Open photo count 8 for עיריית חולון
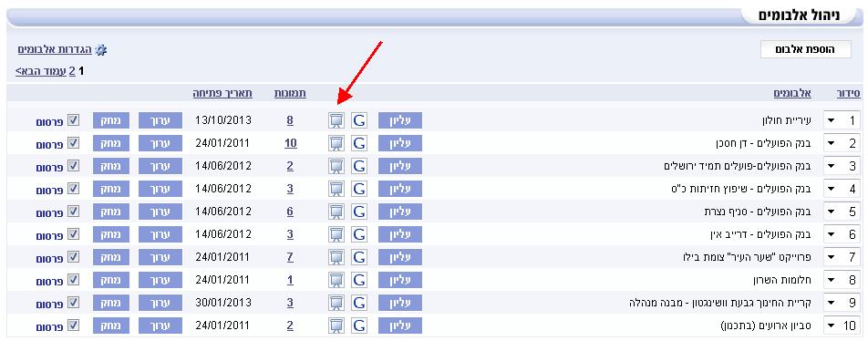The width and height of the screenshot is (868, 341). point(290,120)
